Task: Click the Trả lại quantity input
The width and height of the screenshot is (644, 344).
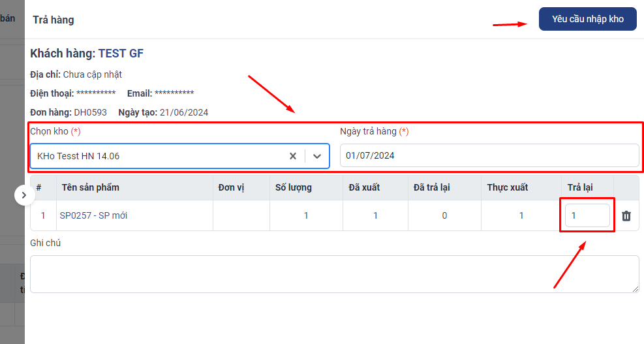Action: pyautogui.click(x=587, y=215)
